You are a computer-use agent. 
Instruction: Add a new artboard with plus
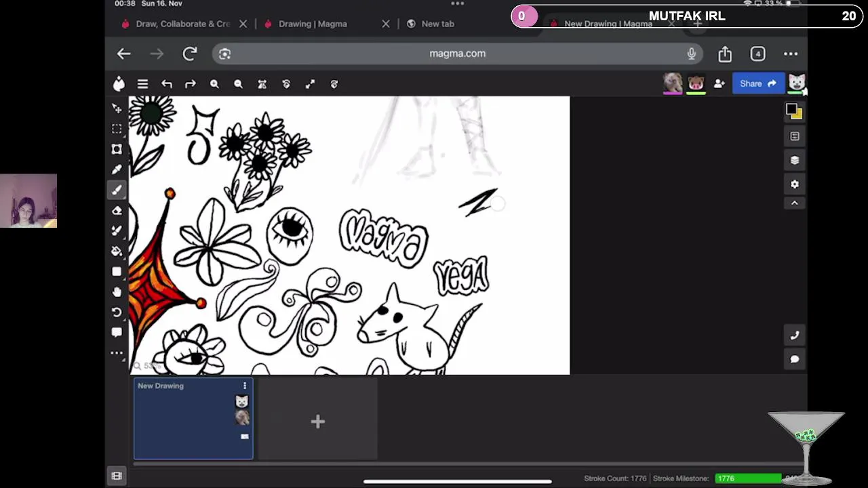317,422
